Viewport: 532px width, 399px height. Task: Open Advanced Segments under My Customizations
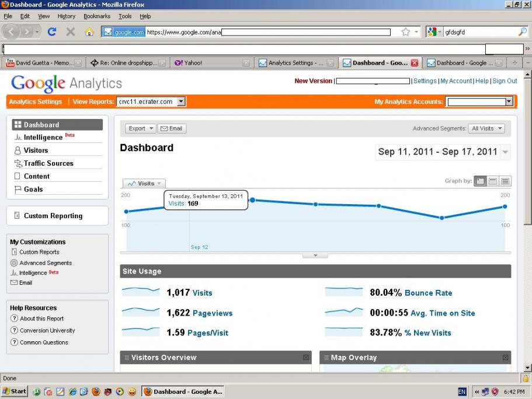46,262
